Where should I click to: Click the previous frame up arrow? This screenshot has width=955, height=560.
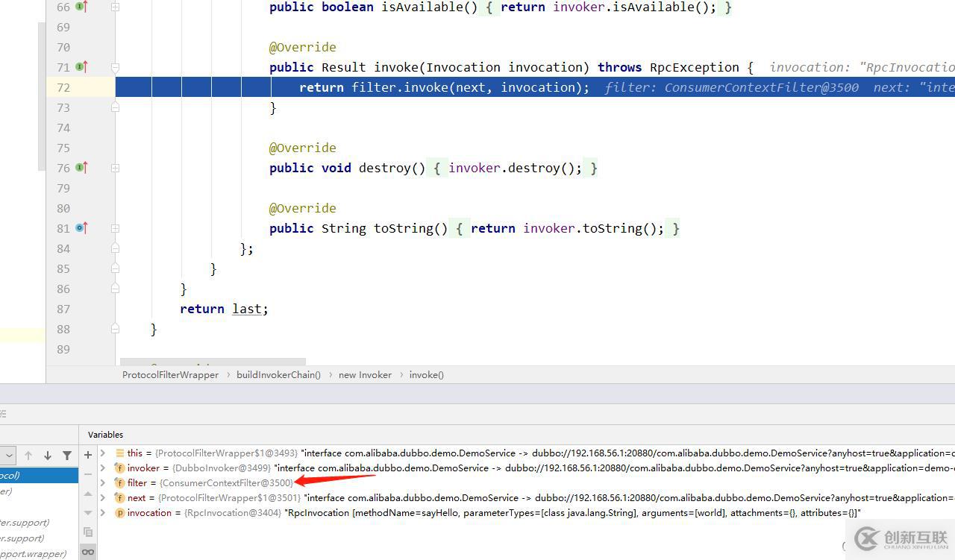pyautogui.click(x=28, y=455)
